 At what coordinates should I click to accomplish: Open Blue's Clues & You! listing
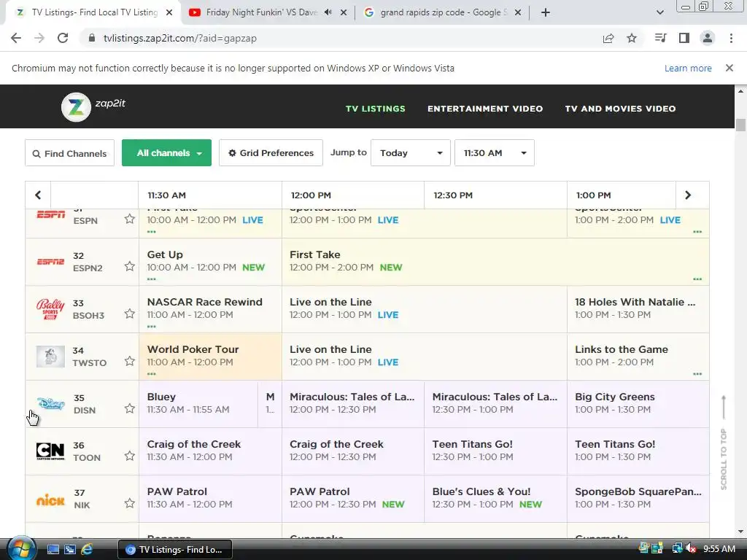coord(495,498)
